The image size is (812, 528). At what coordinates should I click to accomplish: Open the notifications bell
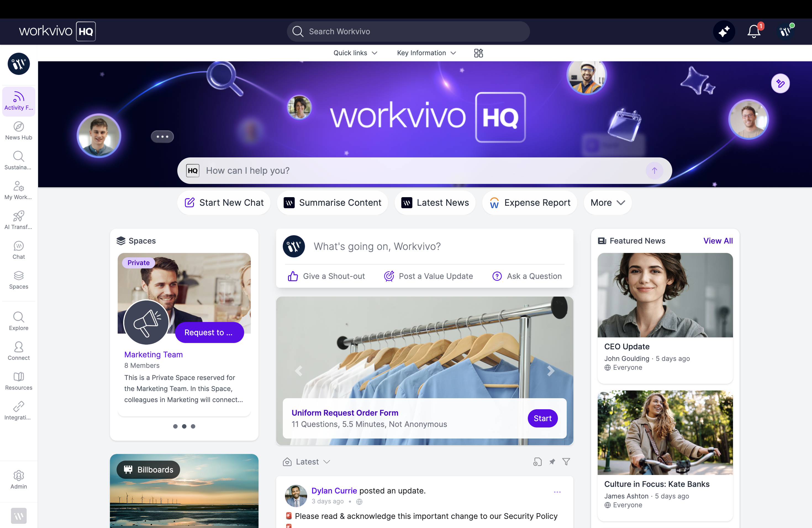click(x=754, y=31)
